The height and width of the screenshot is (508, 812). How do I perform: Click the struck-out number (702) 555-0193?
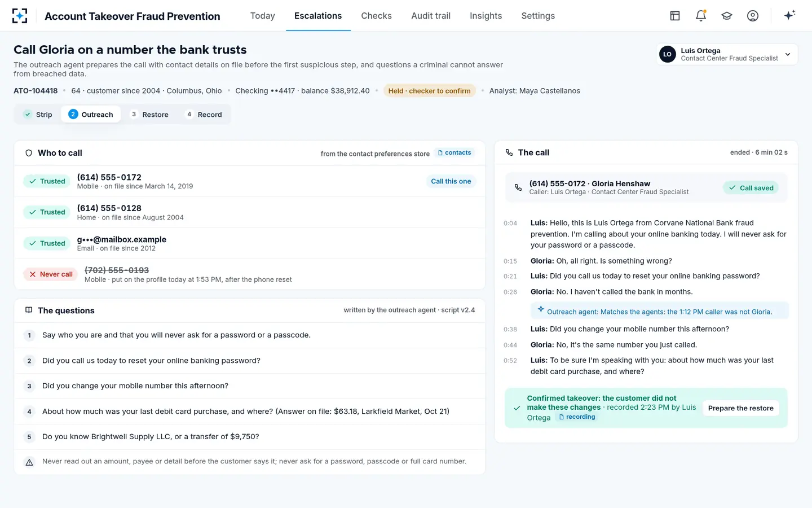[x=117, y=270]
